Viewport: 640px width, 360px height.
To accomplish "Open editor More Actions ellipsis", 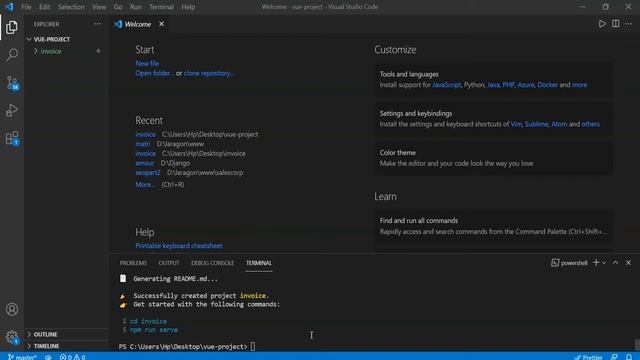I will 629,24.
